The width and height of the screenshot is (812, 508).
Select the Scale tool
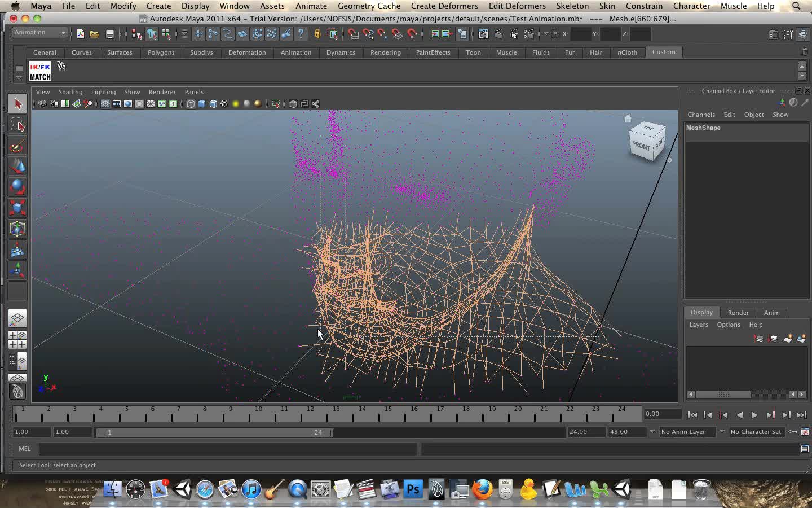pos(17,208)
